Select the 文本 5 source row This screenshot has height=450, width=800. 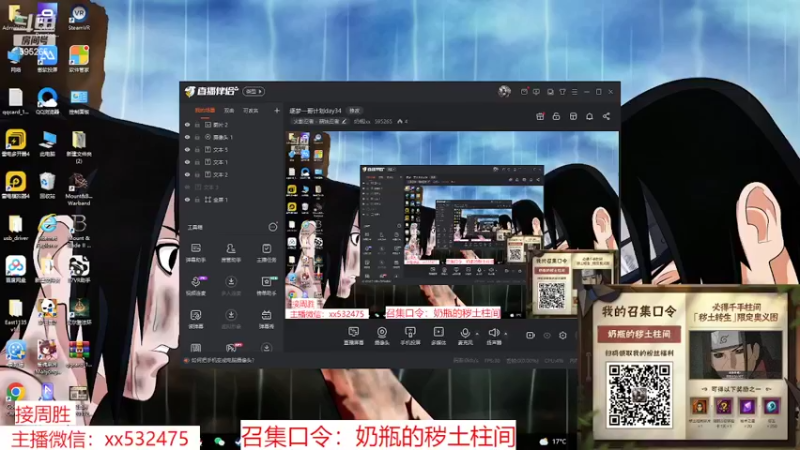tap(232, 149)
